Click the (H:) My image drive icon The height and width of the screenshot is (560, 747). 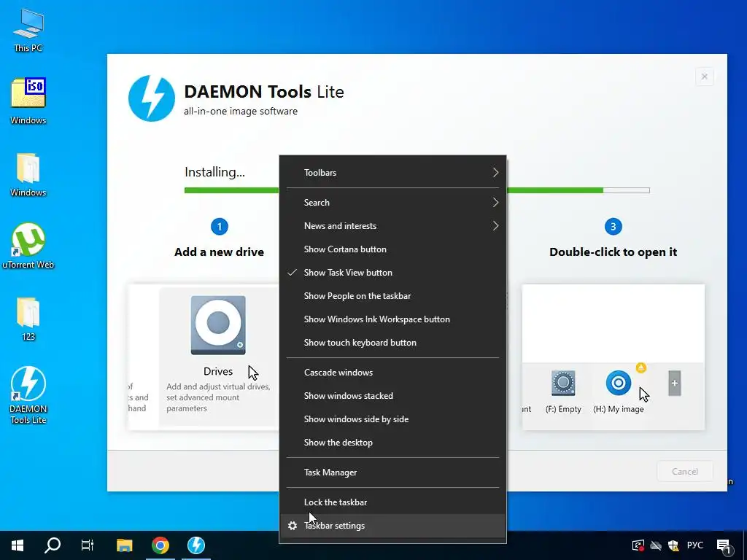(619, 383)
